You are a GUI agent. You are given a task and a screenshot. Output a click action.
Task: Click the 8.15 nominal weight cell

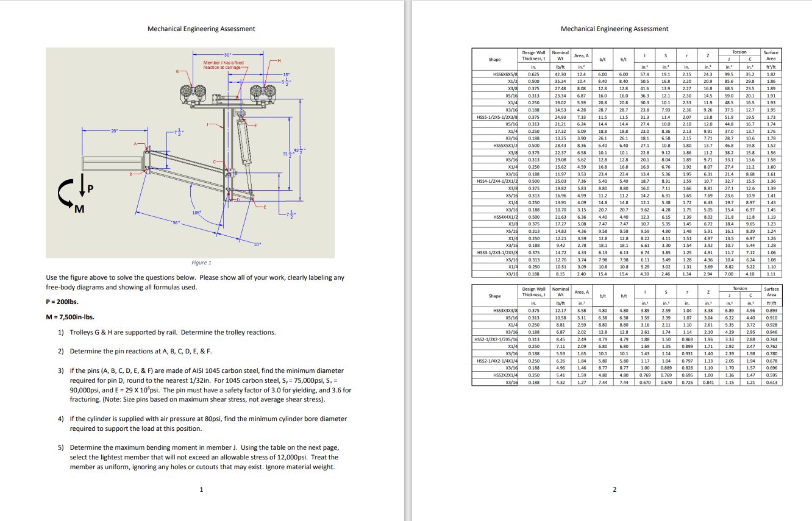560,274
